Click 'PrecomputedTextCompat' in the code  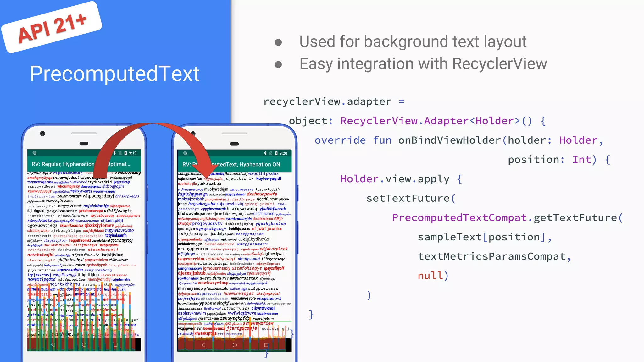(459, 217)
